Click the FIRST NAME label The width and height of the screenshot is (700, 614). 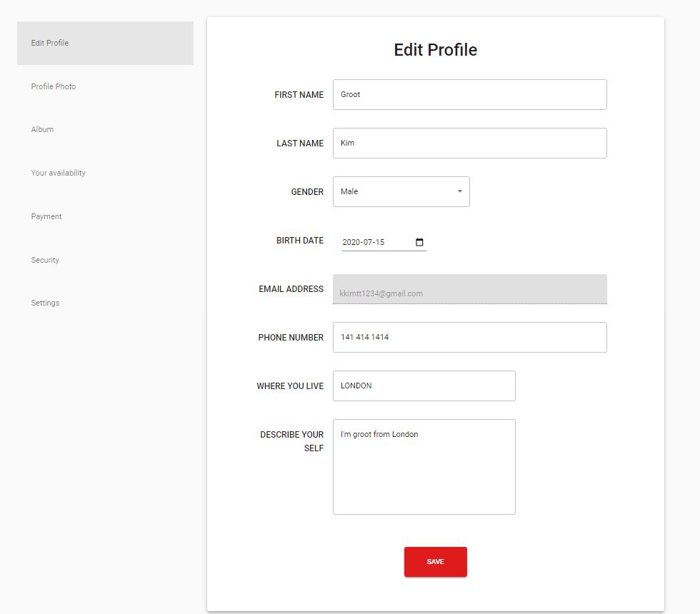299,95
